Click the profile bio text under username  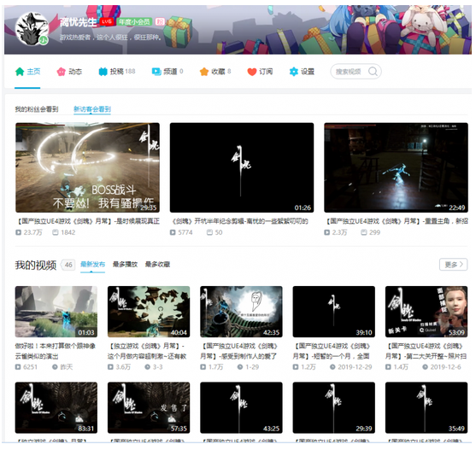110,38
